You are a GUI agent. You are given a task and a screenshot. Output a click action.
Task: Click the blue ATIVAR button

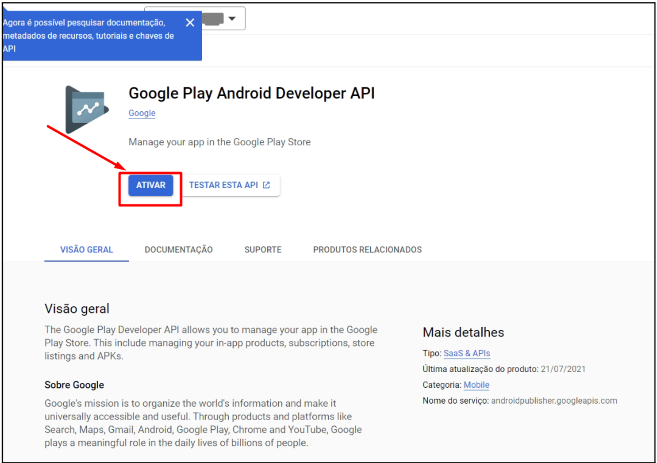pyautogui.click(x=150, y=185)
